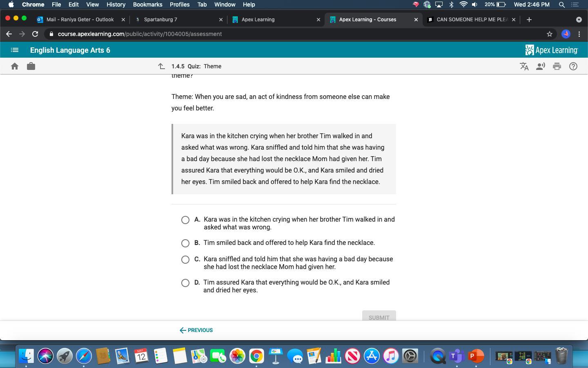Reload the page

[35, 34]
